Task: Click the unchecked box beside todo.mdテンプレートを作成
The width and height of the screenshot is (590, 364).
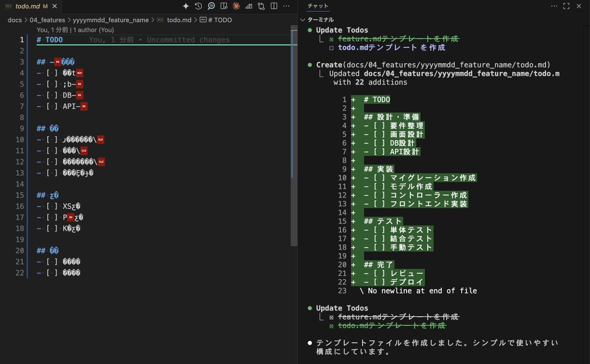Action: coord(332,48)
